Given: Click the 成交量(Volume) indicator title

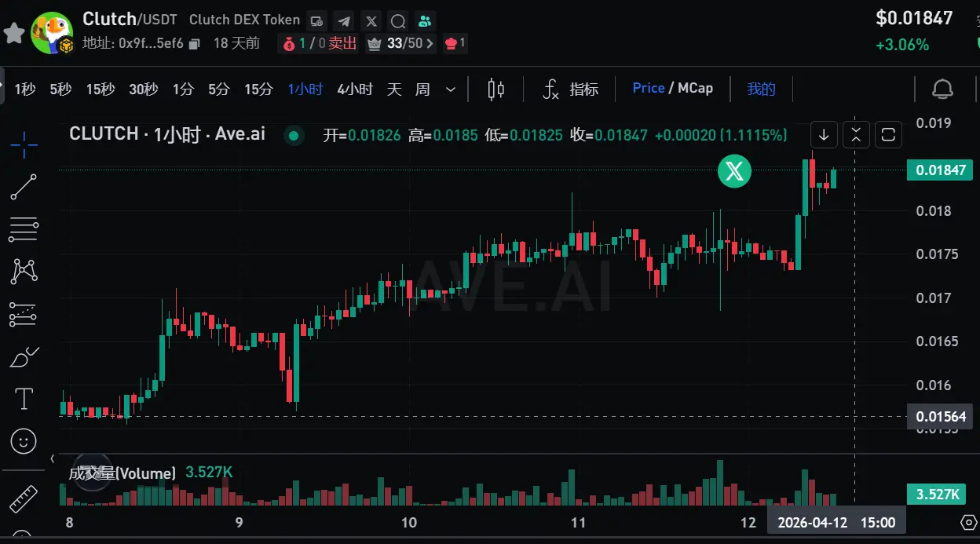Looking at the screenshot, I should point(122,473).
